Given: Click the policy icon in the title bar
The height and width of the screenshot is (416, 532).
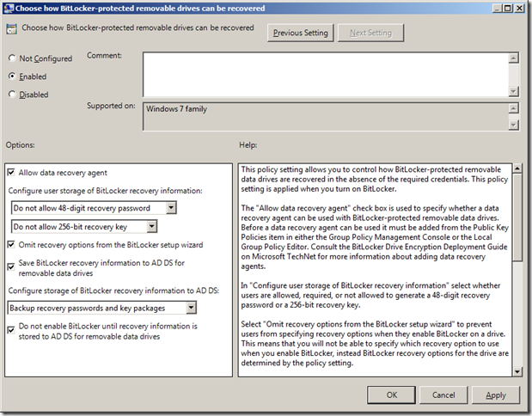Looking at the screenshot, I should (9, 8).
